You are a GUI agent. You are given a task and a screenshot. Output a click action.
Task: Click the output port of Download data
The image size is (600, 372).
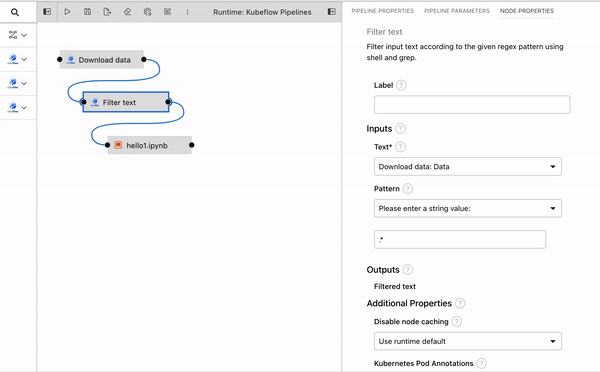[x=143, y=59]
